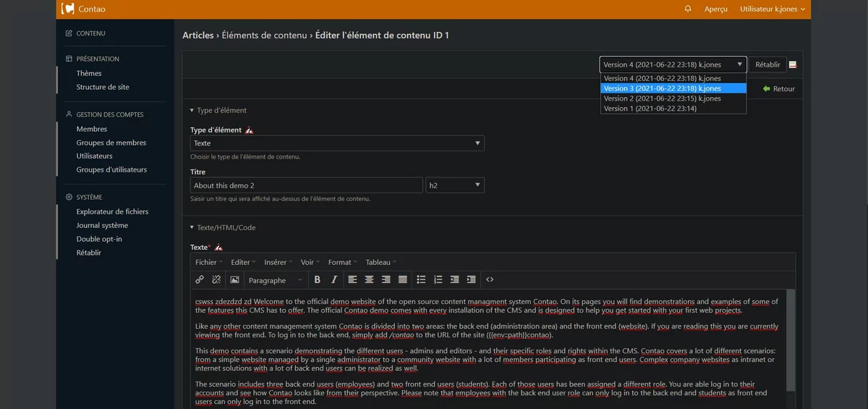Open Explorateur de fichiers
Image resolution: width=868 pixels, height=409 pixels.
click(x=112, y=211)
